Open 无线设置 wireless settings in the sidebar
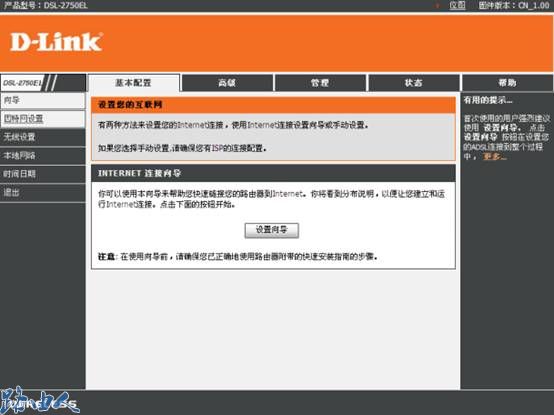This screenshot has width=554, height=415. pos(43,137)
